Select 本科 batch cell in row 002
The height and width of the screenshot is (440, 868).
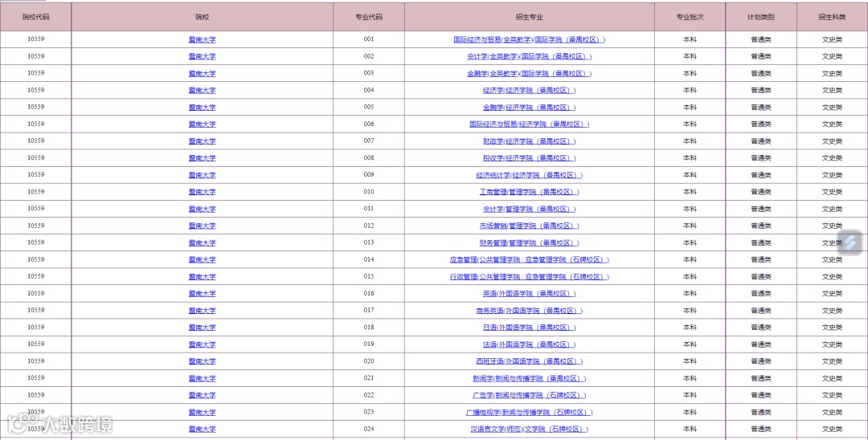click(x=690, y=56)
